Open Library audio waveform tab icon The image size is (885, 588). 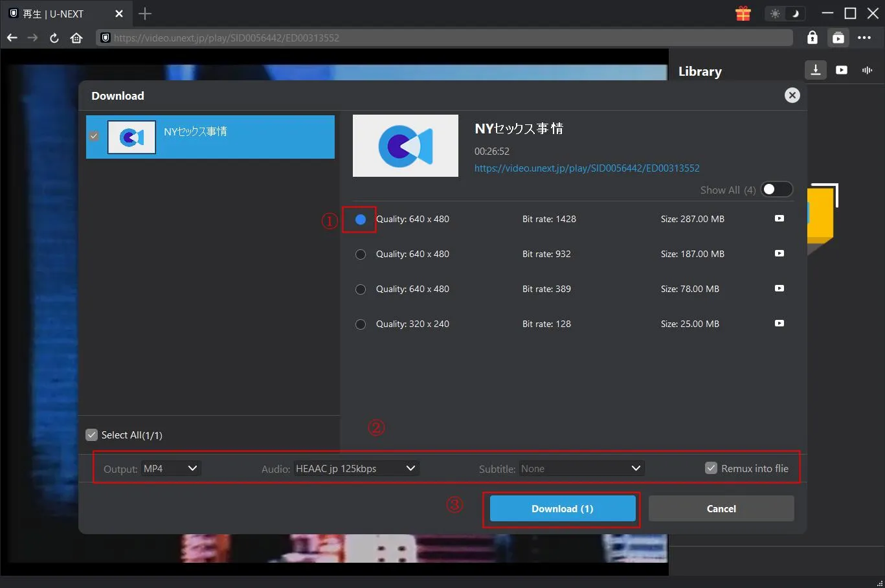tap(867, 70)
